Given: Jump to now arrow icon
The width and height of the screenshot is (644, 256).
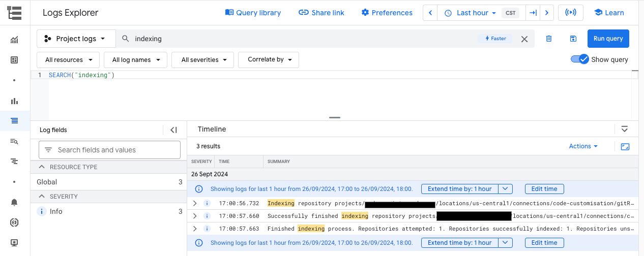Looking at the screenshot, I should [533, 13].
